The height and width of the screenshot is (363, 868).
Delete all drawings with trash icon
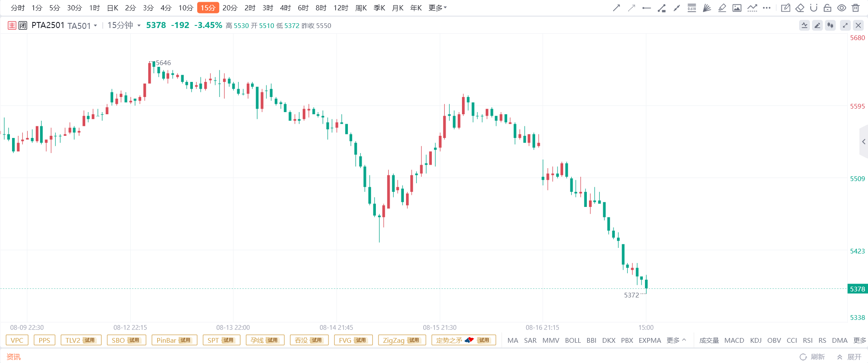(x=856, y=8)
